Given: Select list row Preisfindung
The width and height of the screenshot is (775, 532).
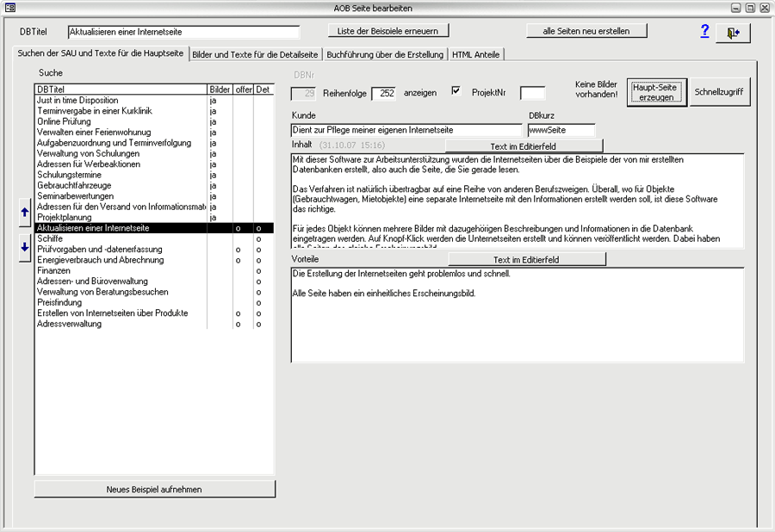Looking at the screenshot, I should [x=154, y=302].
